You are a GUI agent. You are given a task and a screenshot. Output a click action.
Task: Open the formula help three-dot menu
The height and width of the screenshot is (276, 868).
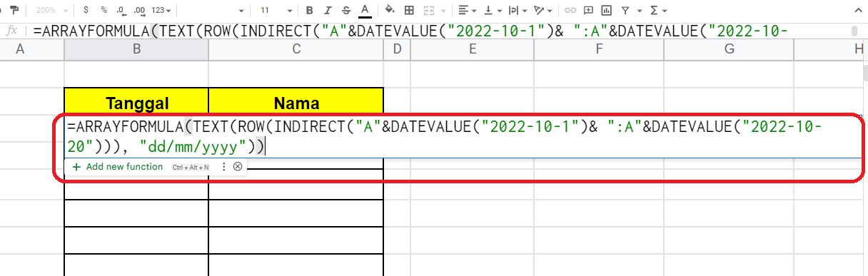pyautogui.click(x=223, y=167)
